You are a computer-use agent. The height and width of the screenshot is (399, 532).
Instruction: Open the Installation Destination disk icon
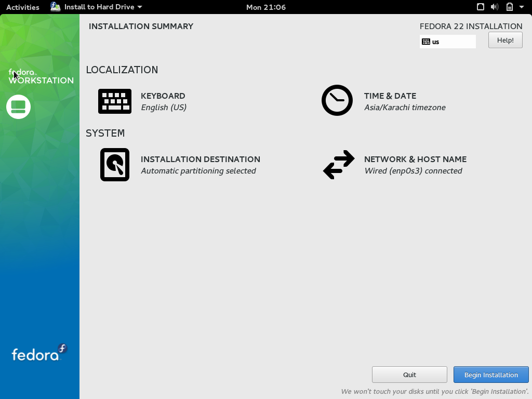(115, 165)
